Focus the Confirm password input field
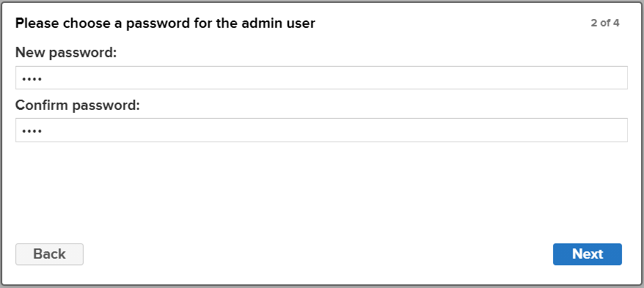This screenshot has width=644, height=288. (x=321, y=130)
